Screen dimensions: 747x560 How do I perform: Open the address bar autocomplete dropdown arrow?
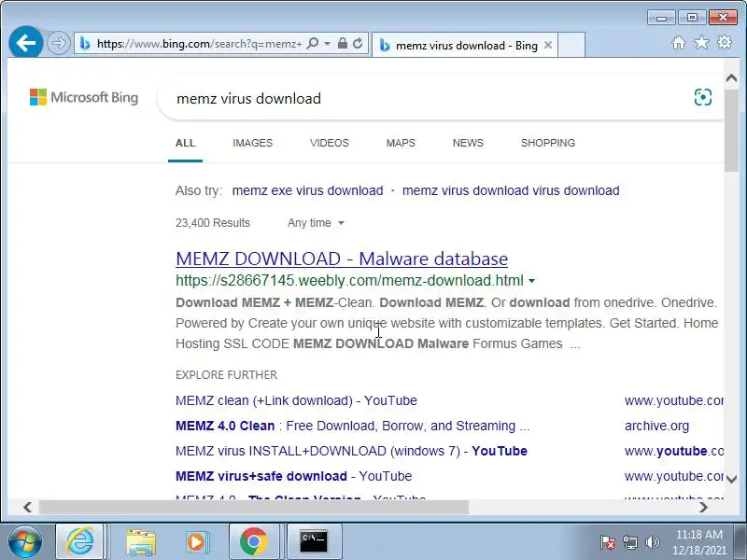point(328,43)
